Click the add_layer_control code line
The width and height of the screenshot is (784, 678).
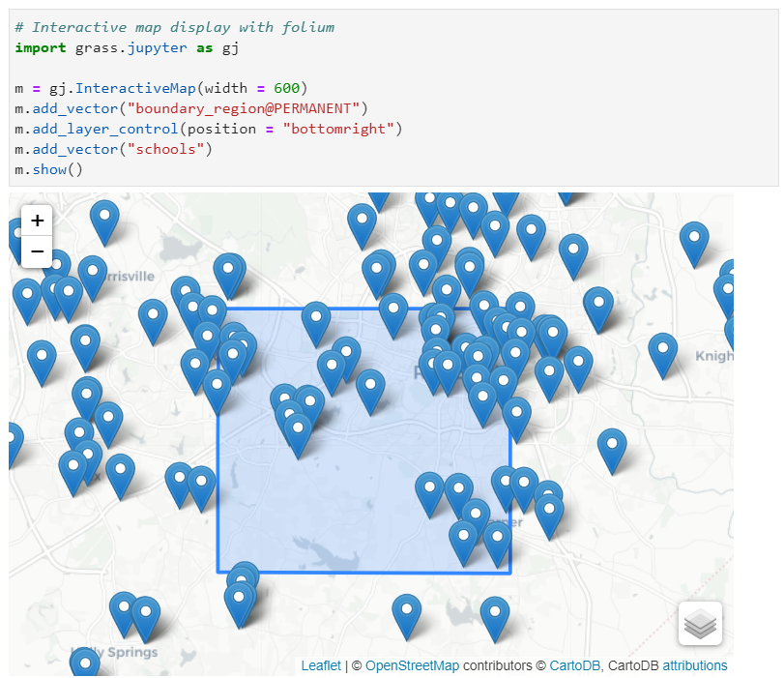[209, 129]
